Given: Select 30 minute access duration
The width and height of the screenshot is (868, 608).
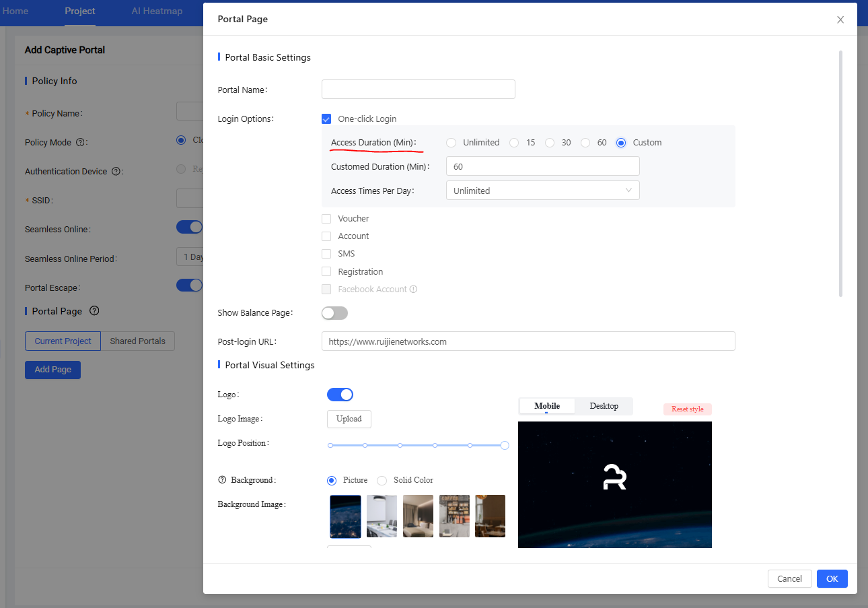Looking at the screenshot, I should (x=550, y=143).
